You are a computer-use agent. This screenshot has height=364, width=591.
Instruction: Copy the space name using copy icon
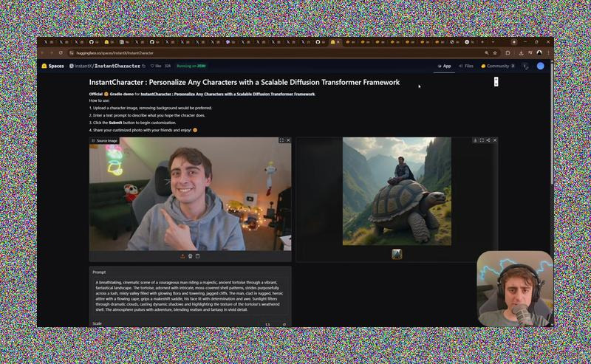[143, 66]
